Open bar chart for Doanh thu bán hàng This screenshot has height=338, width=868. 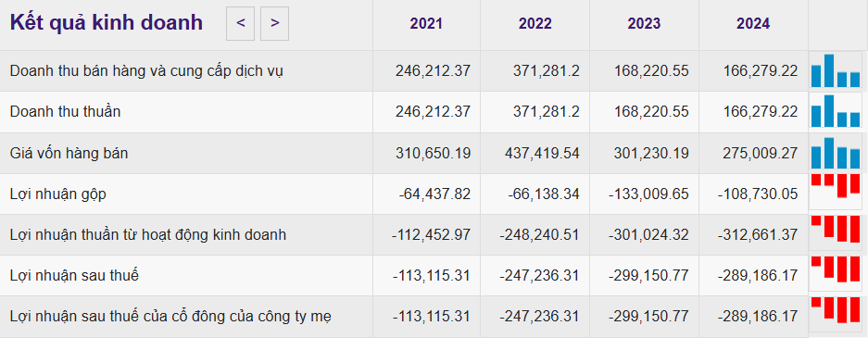836,70
